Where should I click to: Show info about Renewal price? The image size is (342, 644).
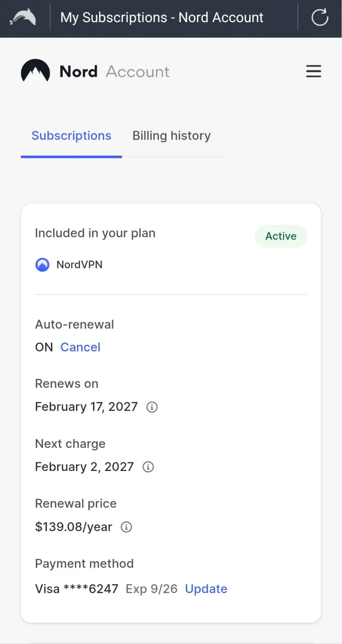(x=126, y=527)
